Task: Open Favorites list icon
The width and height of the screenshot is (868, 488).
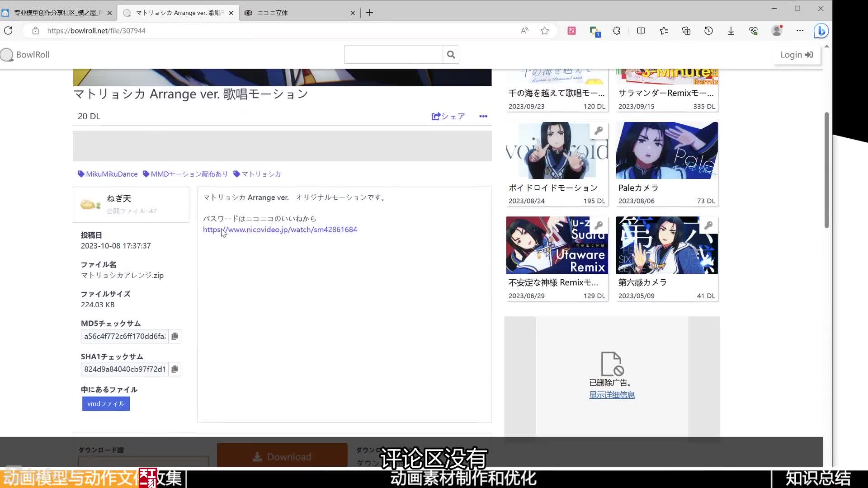Action: pos(664,31)
